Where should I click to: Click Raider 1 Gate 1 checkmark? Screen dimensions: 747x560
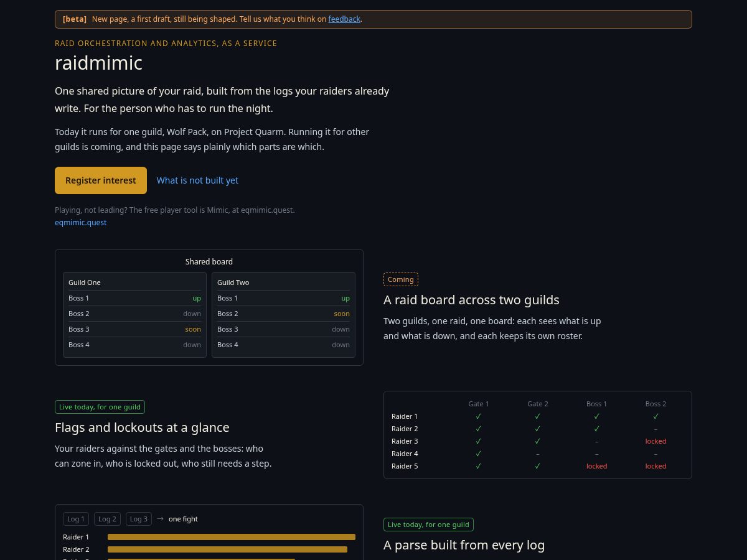pos(479,416)
